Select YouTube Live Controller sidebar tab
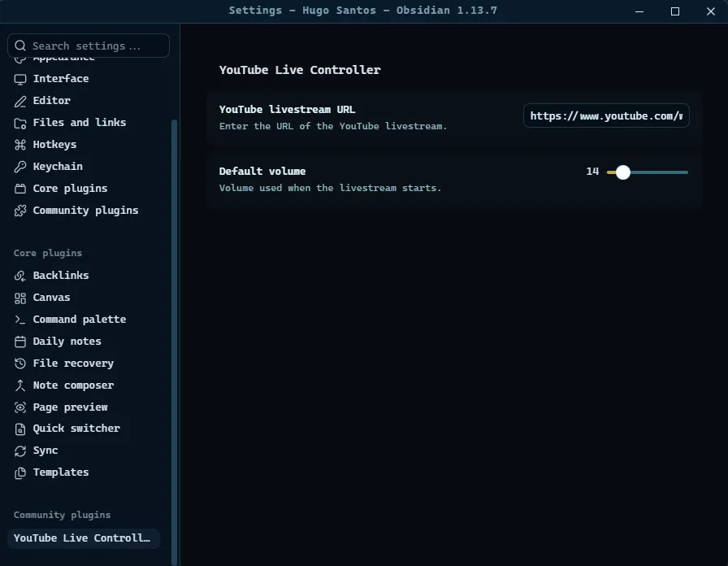This screenshot has width=728, height=566. point(84,538)
